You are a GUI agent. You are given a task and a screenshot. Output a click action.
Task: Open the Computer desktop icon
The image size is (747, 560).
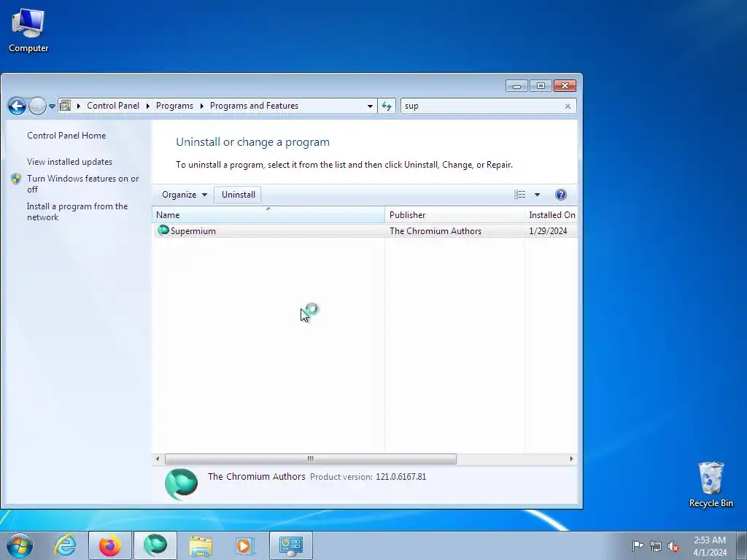(28, 31)
